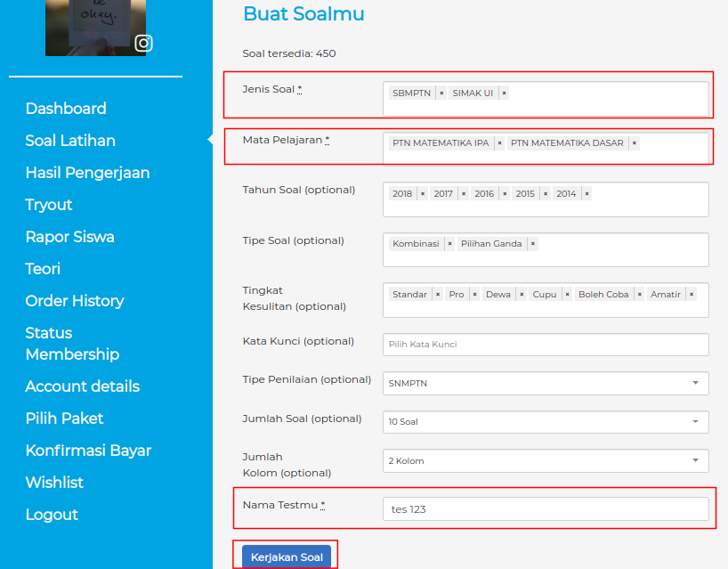Navigate to Tryout

point(49,205)
